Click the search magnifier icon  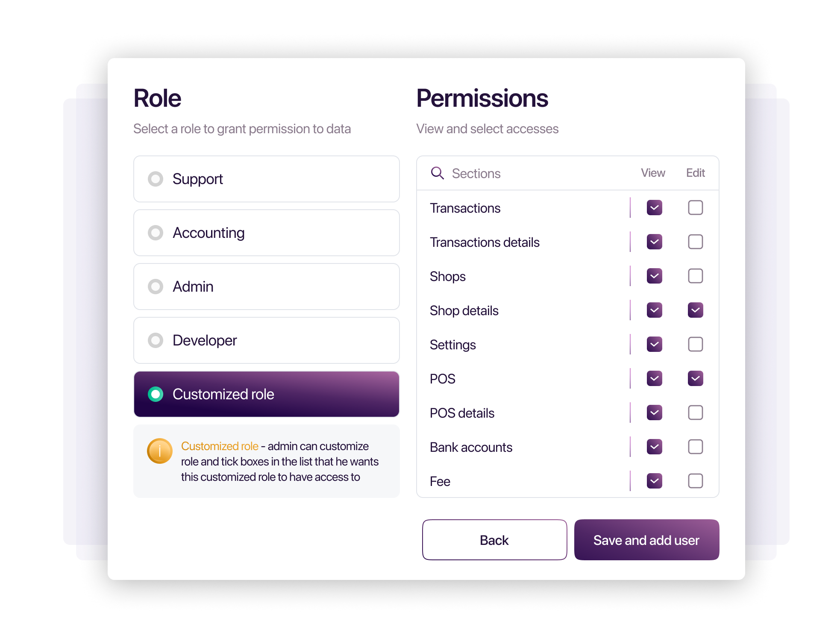[x=437, y=173]
